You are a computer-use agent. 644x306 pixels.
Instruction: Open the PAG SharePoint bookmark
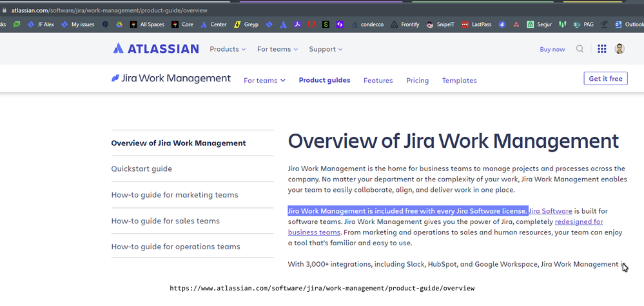(x=583, y=25)
